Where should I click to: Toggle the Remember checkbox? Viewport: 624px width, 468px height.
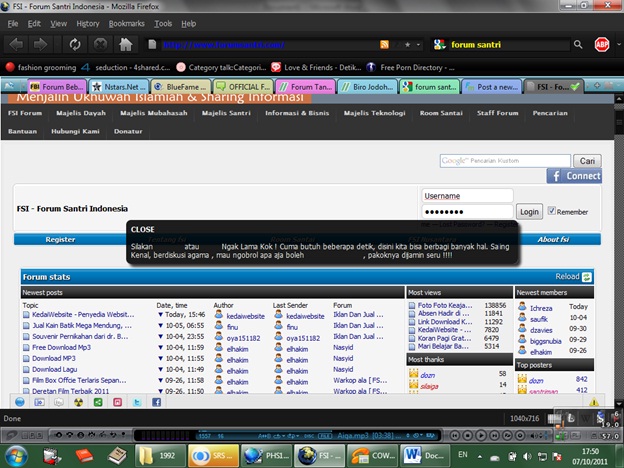(551, 211)
